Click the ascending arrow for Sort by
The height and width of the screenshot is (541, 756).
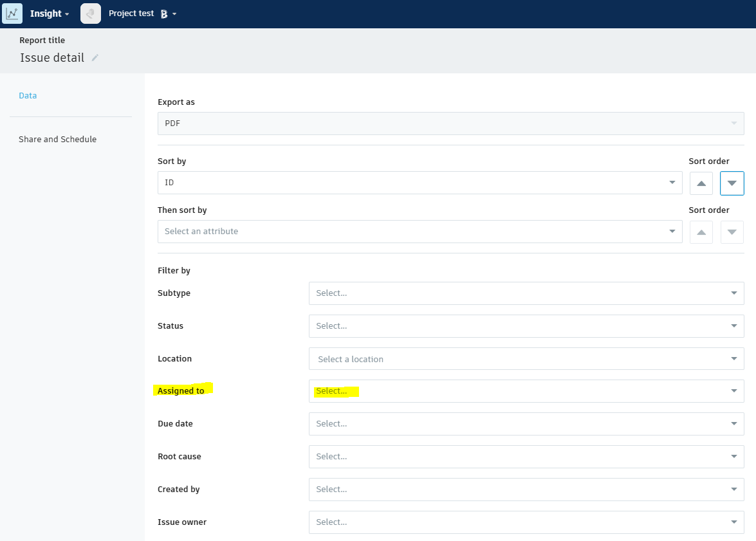tap(701, 183)
